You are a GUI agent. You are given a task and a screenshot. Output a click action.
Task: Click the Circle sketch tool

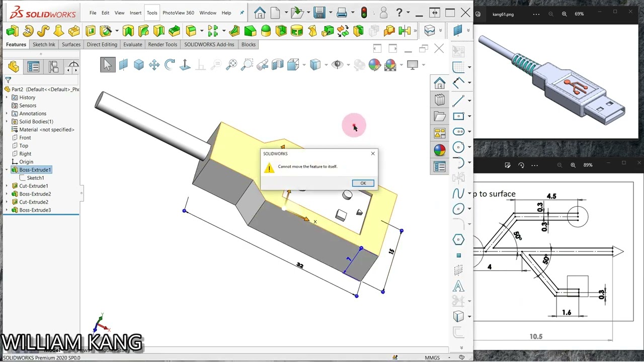pyautogui.click(x=458, y=147)
